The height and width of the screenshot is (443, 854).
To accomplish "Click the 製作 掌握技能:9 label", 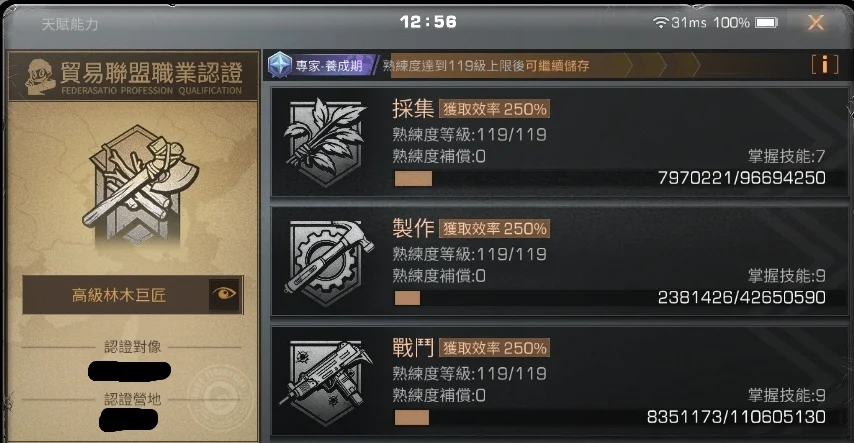I will [x=786, y=276].
